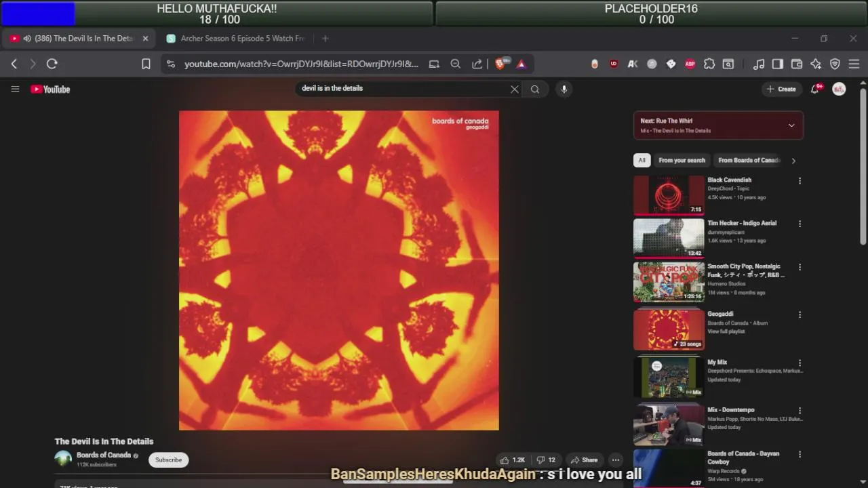
Task: Click the music note media control icon
Action: click(759, 64)
